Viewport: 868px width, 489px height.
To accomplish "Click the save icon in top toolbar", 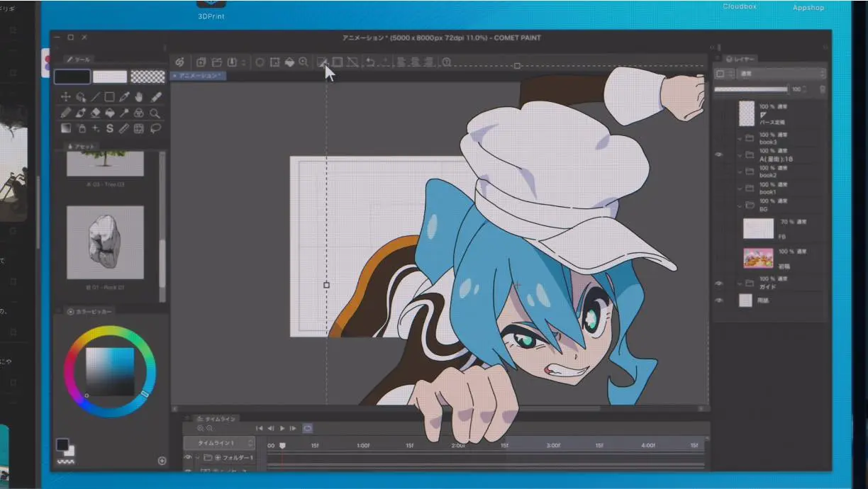I will [x=232, y=62].
